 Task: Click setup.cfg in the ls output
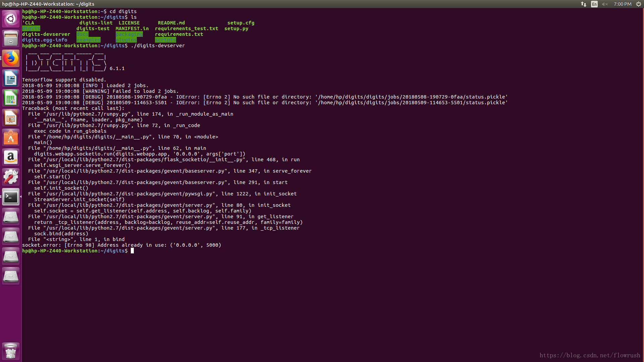(241, 23)
